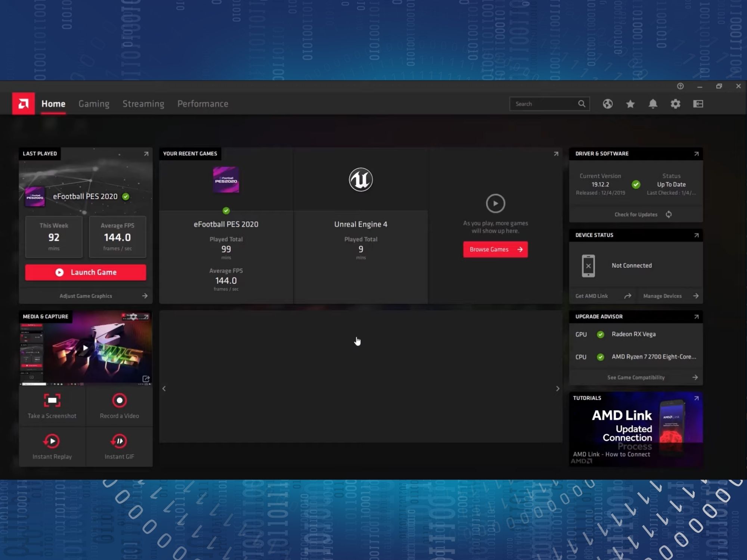Toggle the sidebar panel icon
The image size is (747, 560).
click(698, 104)
